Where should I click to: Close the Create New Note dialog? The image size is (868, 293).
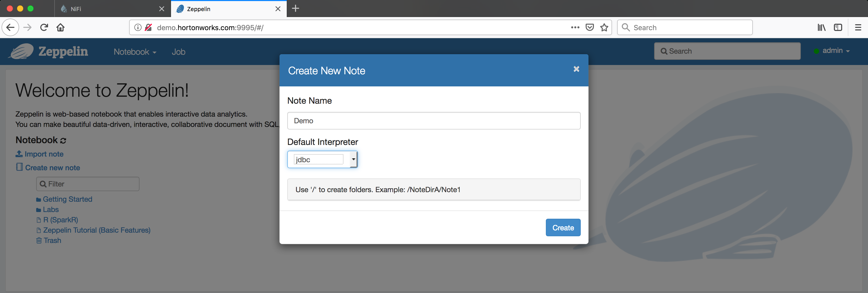point(576,68)
